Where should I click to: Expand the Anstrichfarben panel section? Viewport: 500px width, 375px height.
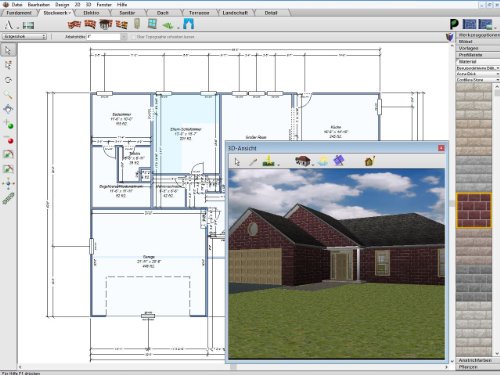(478, 360)
